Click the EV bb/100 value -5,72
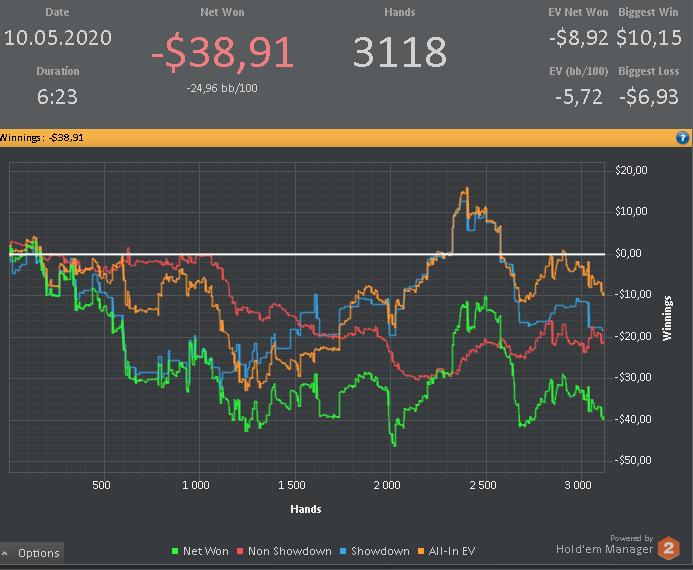Screen dimensions: 693x570 [x=579, y=96]
